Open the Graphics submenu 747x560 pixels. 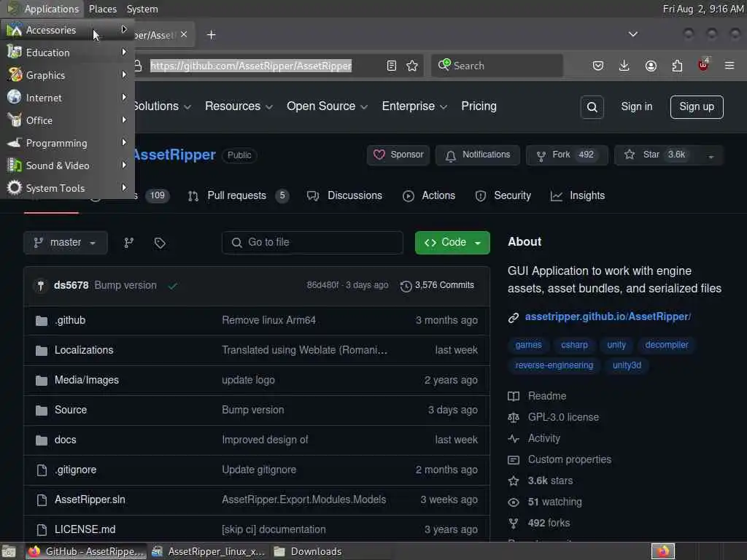[67, 75]
